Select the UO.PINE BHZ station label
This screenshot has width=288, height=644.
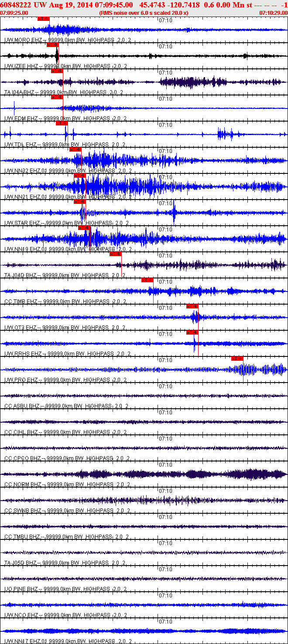click(x=21, y=589)
